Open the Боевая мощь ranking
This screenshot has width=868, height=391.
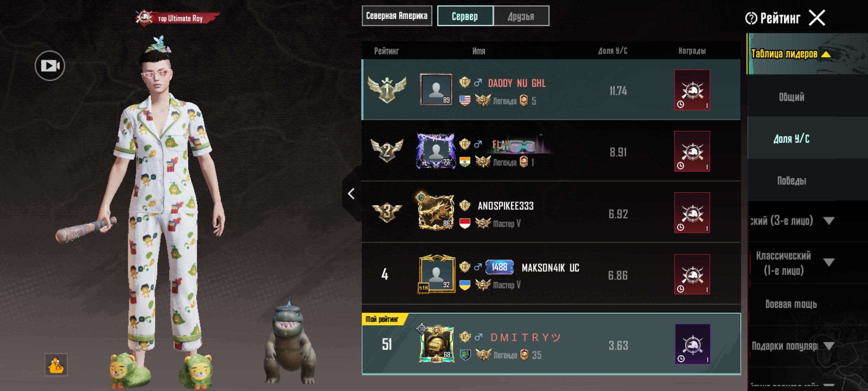[x=791, y=304]
